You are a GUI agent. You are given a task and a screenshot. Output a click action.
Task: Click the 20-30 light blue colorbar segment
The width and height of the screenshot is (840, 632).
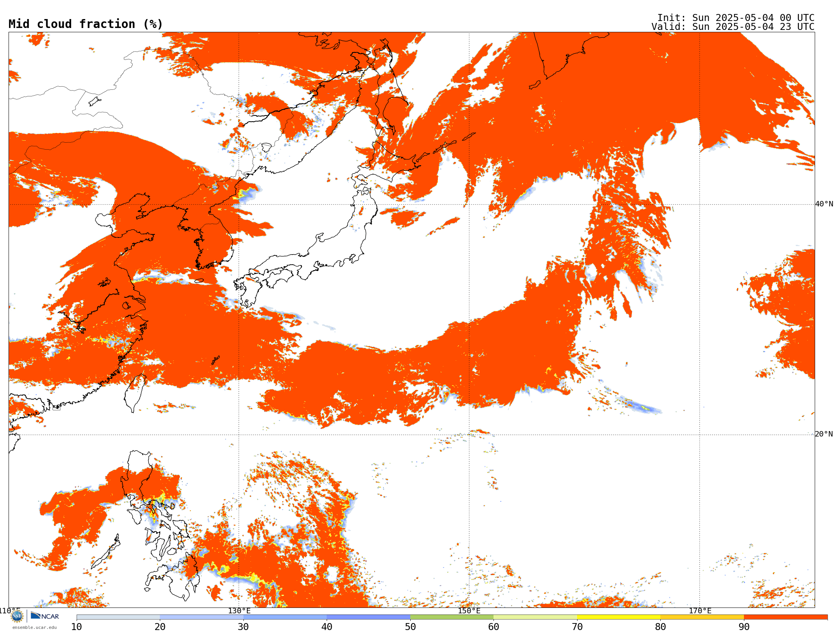point(201,617)
